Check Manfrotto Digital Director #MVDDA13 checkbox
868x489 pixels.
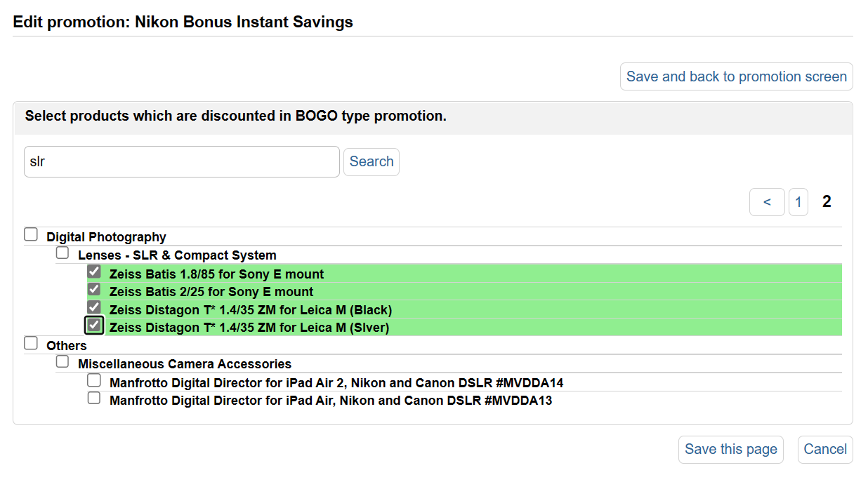[x=94, y=398]
